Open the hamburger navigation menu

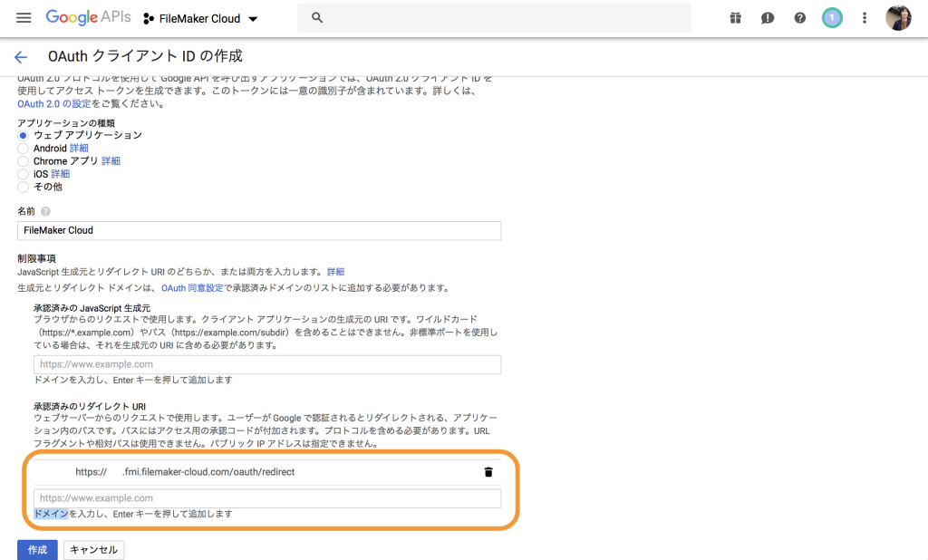(x=24, y=18)
